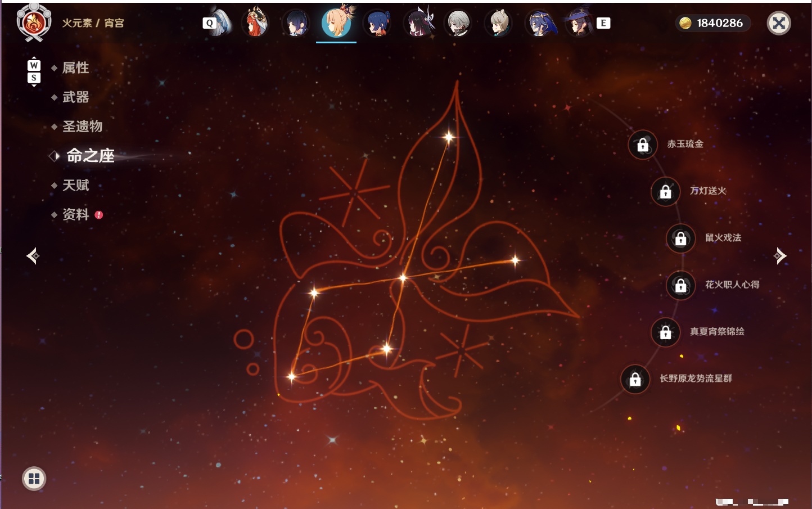Click the grid menu icon at bottom-left
This screenshot has height=509, width=812.
click(x=34, y=479)
